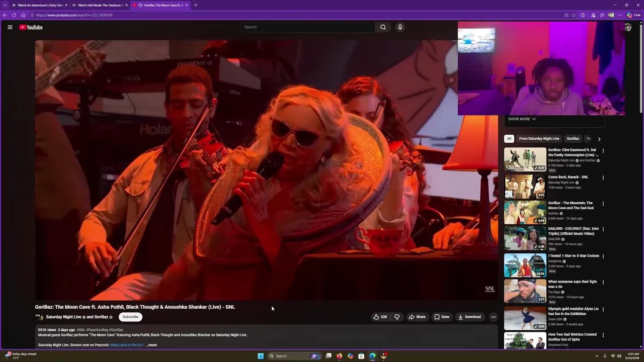Open the Saturday Night Live channel avatar
The image size is (644, 362).
[39, 317]
